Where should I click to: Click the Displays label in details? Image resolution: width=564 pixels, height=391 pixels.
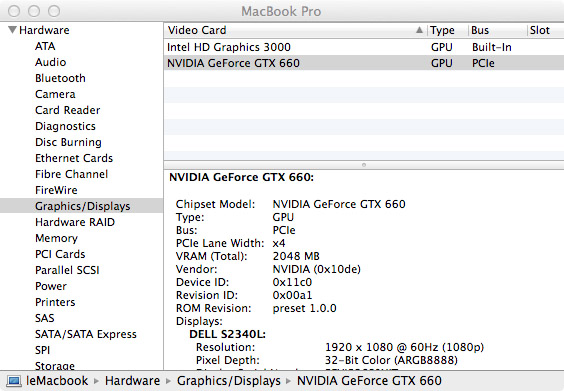coord(199,321)
